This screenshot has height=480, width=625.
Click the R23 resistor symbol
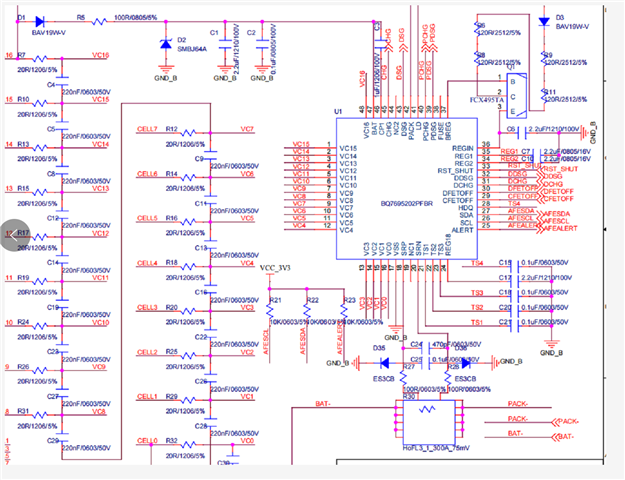coord(344,311)
